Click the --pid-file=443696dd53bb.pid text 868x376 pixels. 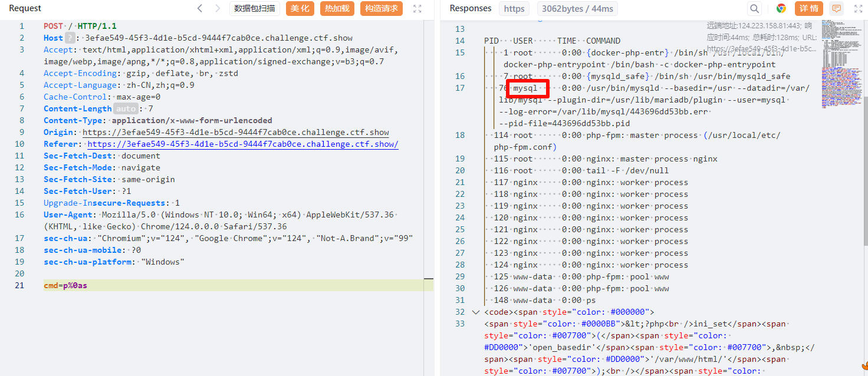tap(564, 123)
